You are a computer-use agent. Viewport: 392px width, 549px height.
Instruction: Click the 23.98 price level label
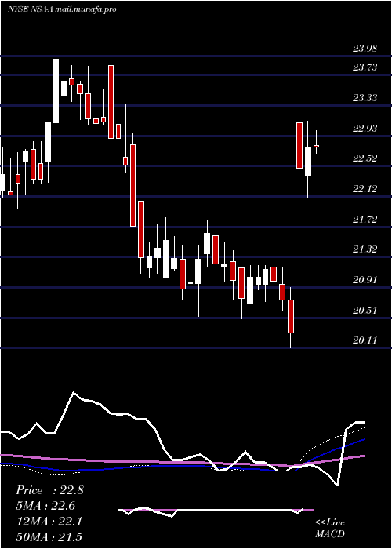(x=365, y=49)
